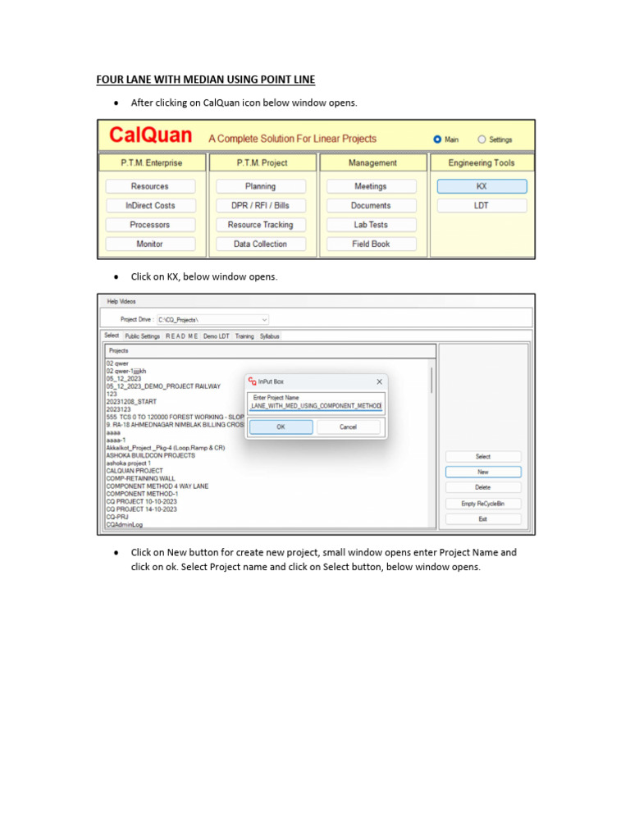Select project '2023123' in list
Image resolution: width=630 pixels, height=840 pixels.
118,409
